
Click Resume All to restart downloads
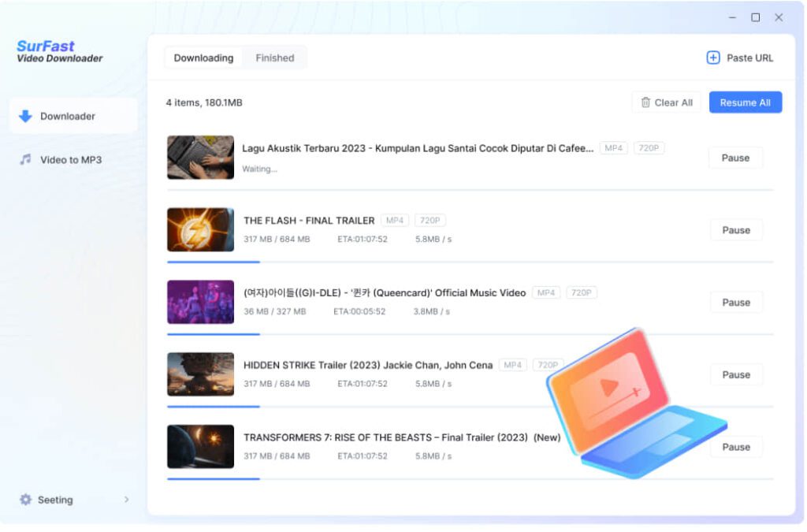tap(745, 102)
